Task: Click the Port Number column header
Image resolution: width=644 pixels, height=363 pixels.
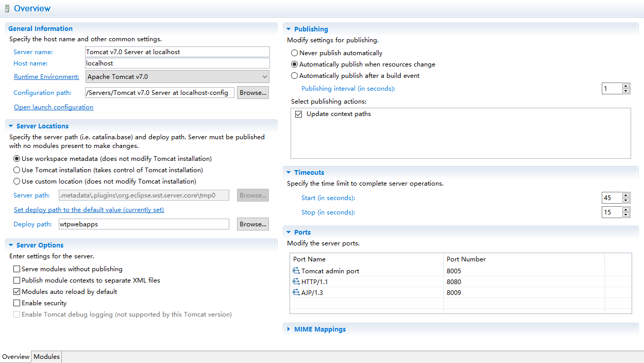Action: click(523, 259)
